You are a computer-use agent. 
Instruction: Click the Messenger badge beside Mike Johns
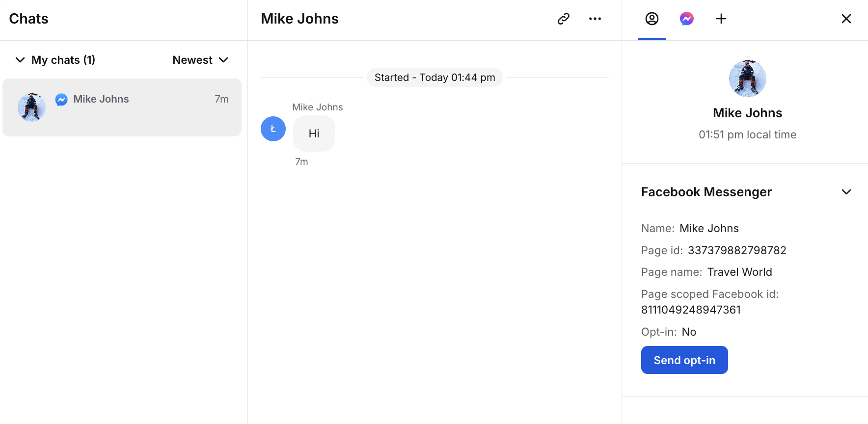pyautogui.click(x=61, y=100)
